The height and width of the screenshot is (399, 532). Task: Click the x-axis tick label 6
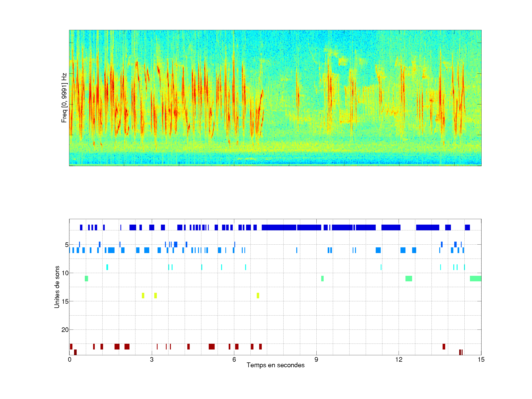click(234, 359)
